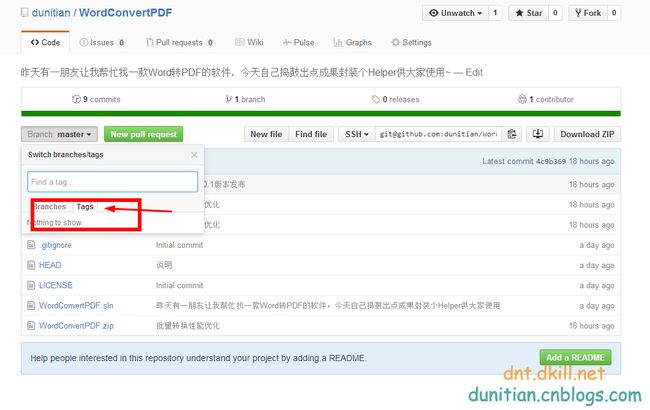The image size is (650, 410).
Task: Click the stargazers count 0
Action: coord(555,13)
